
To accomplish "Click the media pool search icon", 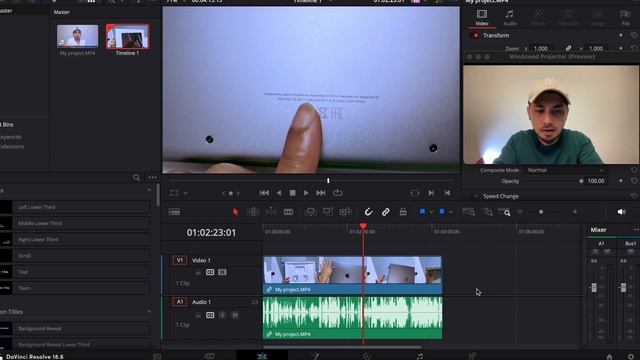I will 136,177.
